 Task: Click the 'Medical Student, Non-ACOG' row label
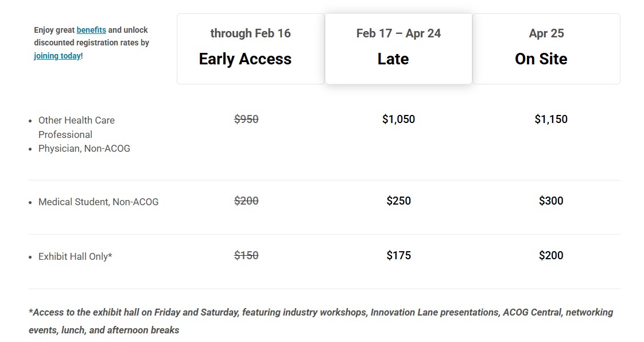click(x=98, y=202)
